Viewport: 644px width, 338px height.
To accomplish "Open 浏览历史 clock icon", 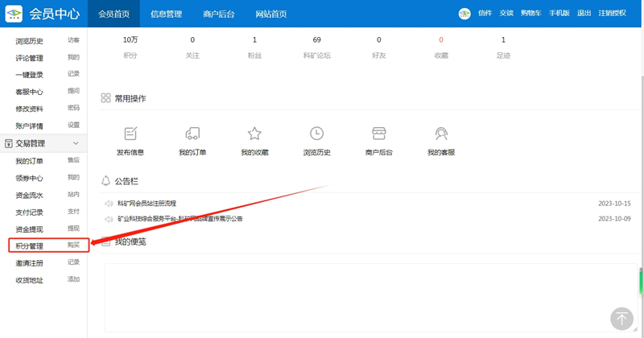I will tap(316, 134).
